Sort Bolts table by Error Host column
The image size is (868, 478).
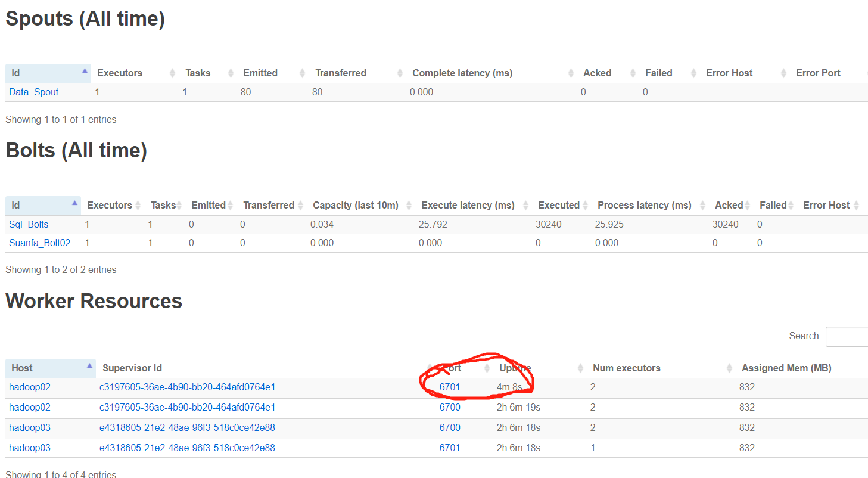(830, 205)
